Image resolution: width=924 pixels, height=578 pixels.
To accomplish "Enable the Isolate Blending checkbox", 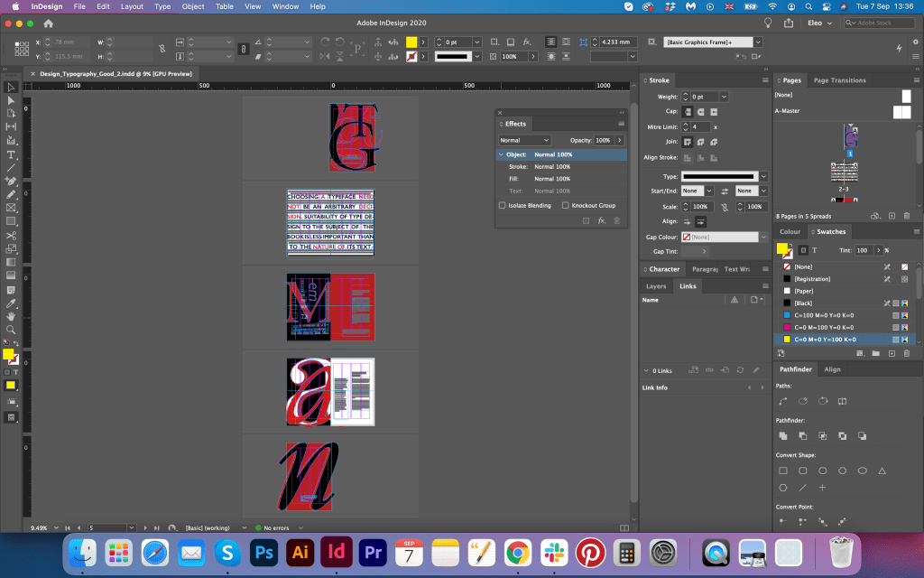I will 503,205.
